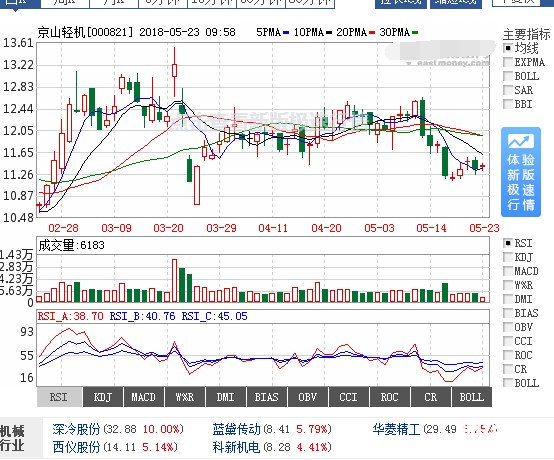The height and width of the screenshot is (460, 554).
Task: Enable the MACD checkbox in side list
Action: click(x=508, y=271)
